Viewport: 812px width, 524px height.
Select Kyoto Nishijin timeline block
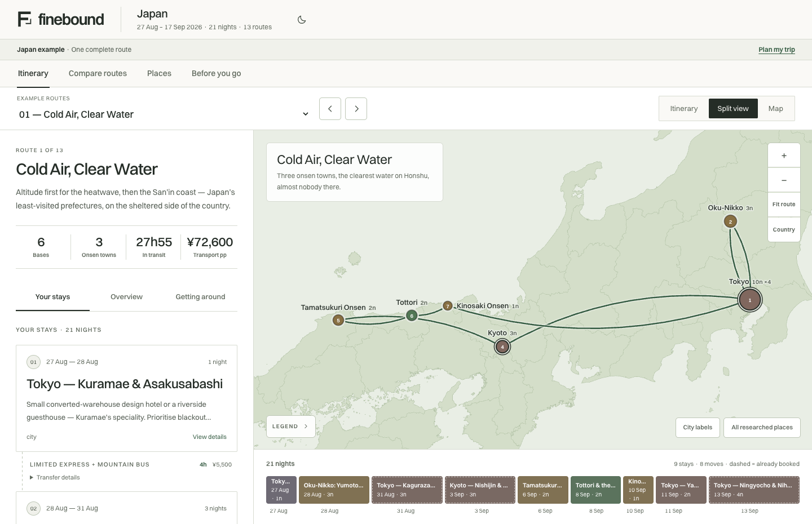pyautogui.click(x=480, y=490)
